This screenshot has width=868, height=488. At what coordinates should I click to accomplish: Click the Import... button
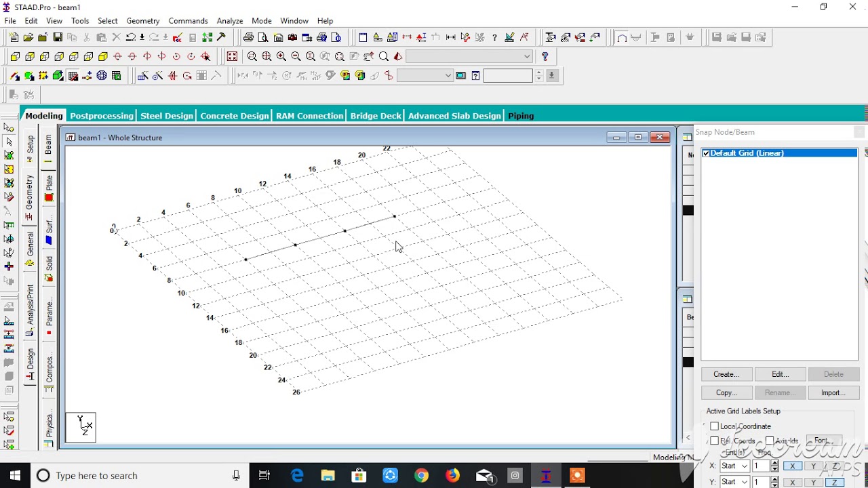click(x=833, y=392)
